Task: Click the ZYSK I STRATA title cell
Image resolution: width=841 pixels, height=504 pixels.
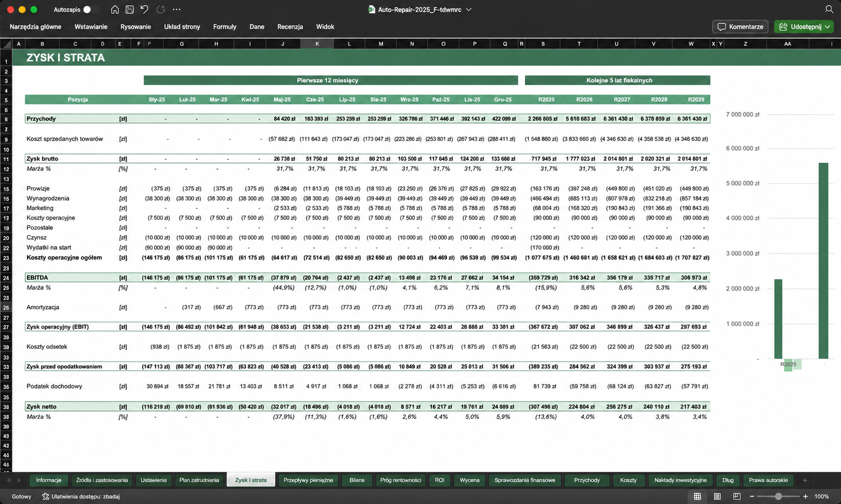Action: pyautogui.click(x=65, y=58)
